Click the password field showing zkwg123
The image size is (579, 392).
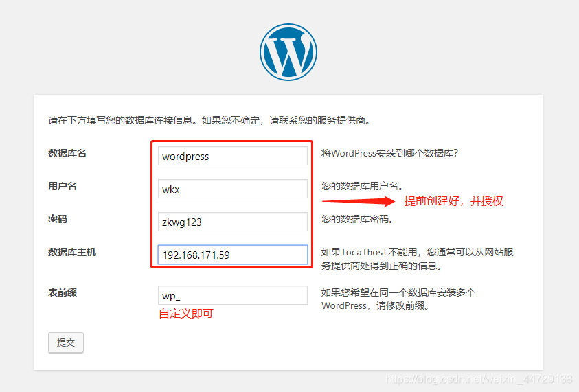[x=233, y=222]
